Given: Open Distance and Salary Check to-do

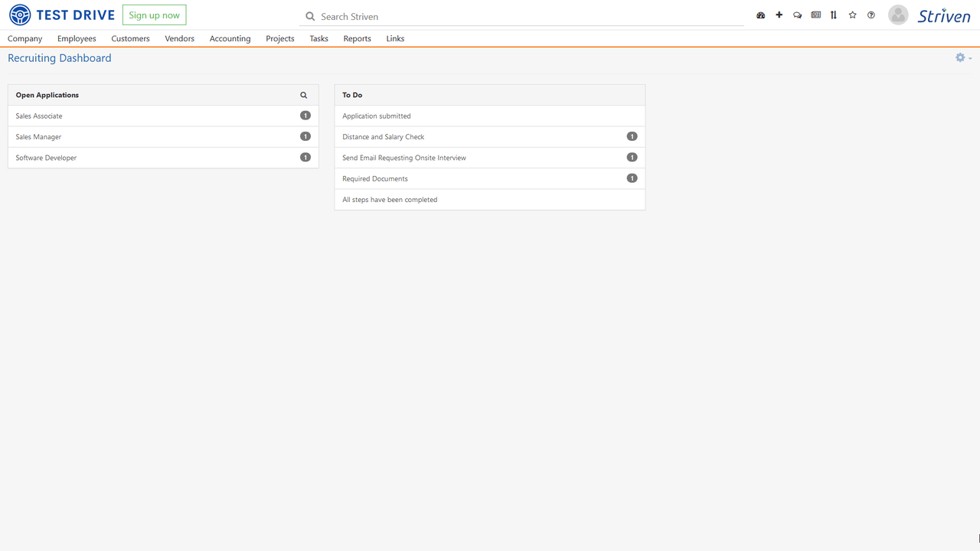Looking at the screenshot, I should pyautogui.click(x=383, y=137).
